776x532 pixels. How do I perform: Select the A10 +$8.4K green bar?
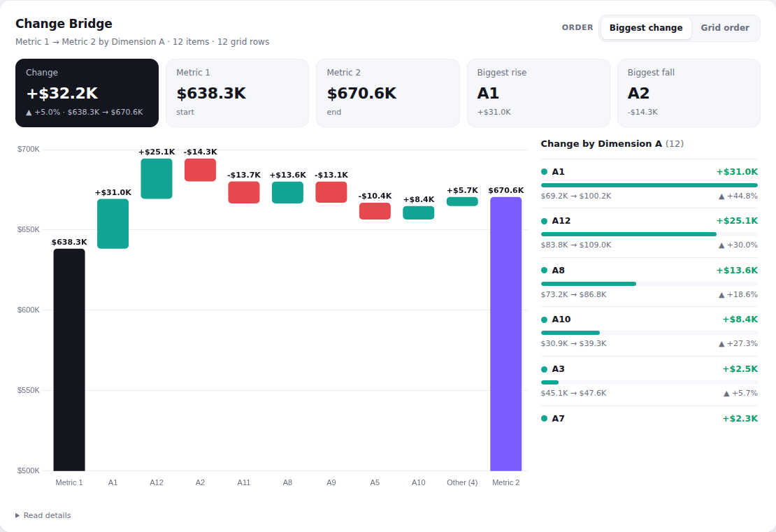(x=419, y=213)
